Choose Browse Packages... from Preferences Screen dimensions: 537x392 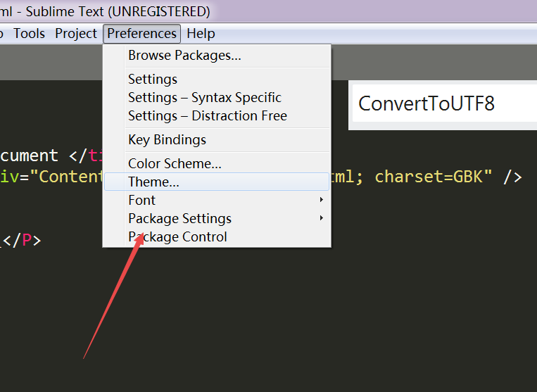tap(217, 56)
